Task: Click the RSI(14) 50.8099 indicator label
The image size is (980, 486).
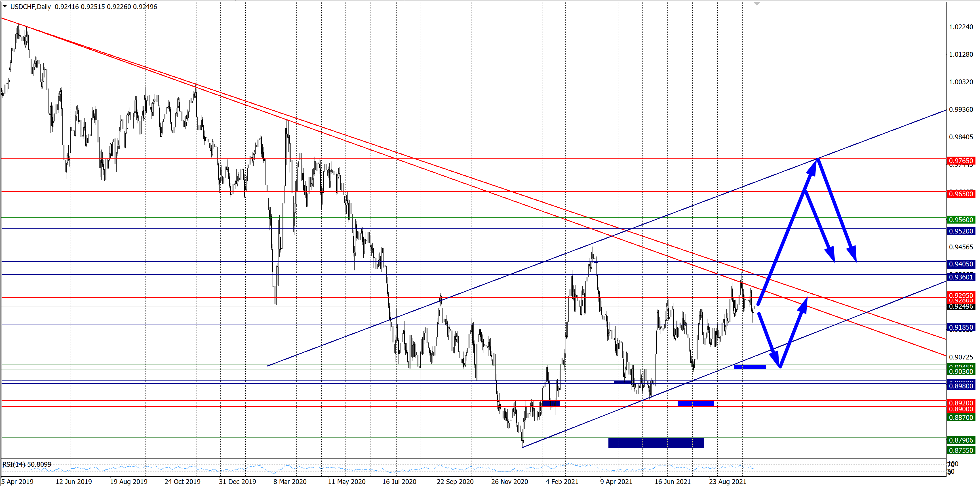Action: (x=27, y=464)
